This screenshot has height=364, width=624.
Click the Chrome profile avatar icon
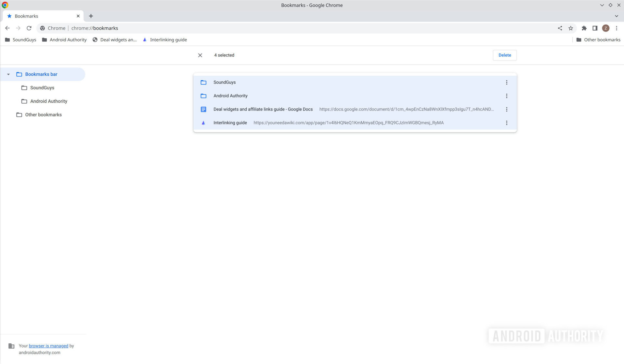click(605, 28)
